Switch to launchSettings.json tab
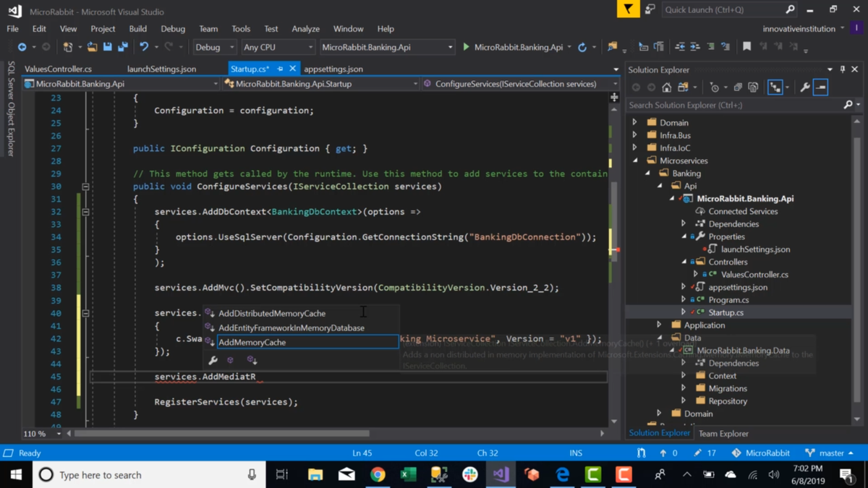 [161, 69]
